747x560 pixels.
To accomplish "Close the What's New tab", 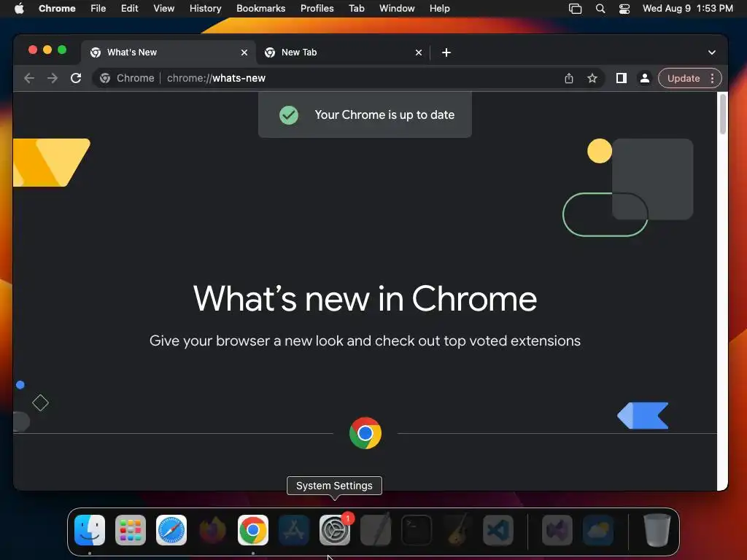I will 244,52.
